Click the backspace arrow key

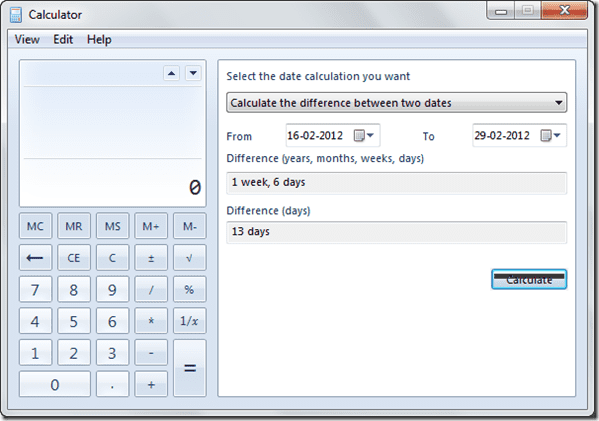35,258
